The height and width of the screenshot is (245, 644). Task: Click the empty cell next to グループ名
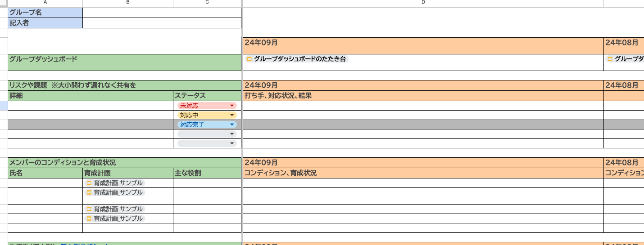(x=162, y=13)
